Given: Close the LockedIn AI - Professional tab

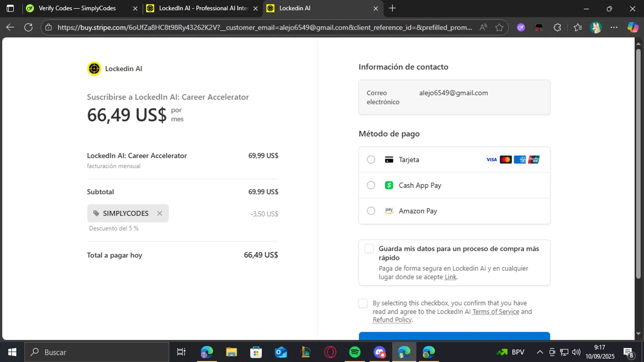Looking at the screenshot, I should pos(255,9).
